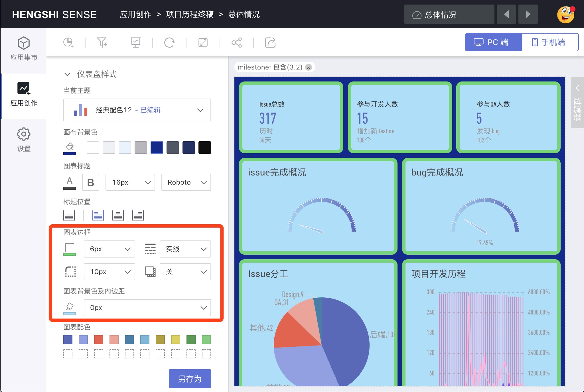Open 设置 gear in the sidebar

click(24, 140)
